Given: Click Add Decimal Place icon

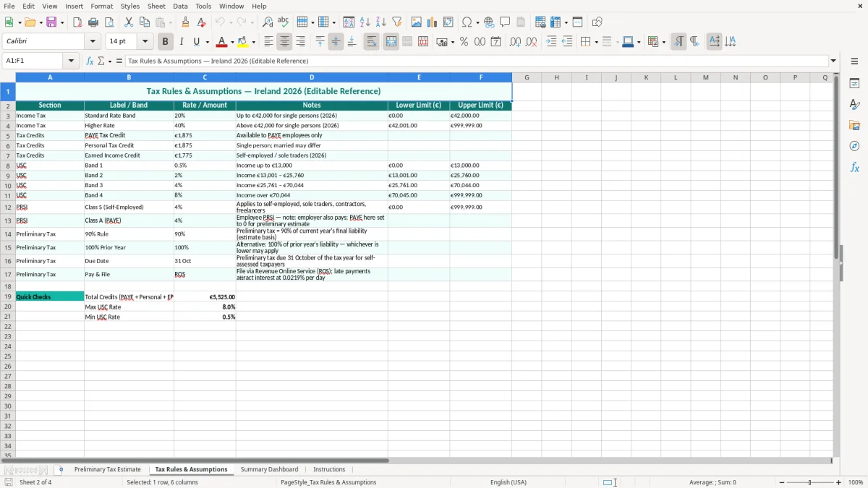Looking at the screenshot, I should [515, 42].
